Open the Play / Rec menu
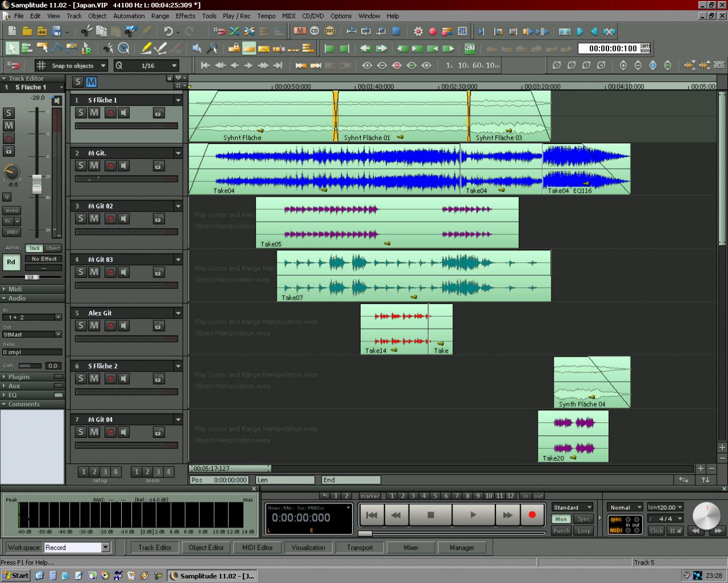Viewport: 728px width, 583px height. [x=237, y=16]
